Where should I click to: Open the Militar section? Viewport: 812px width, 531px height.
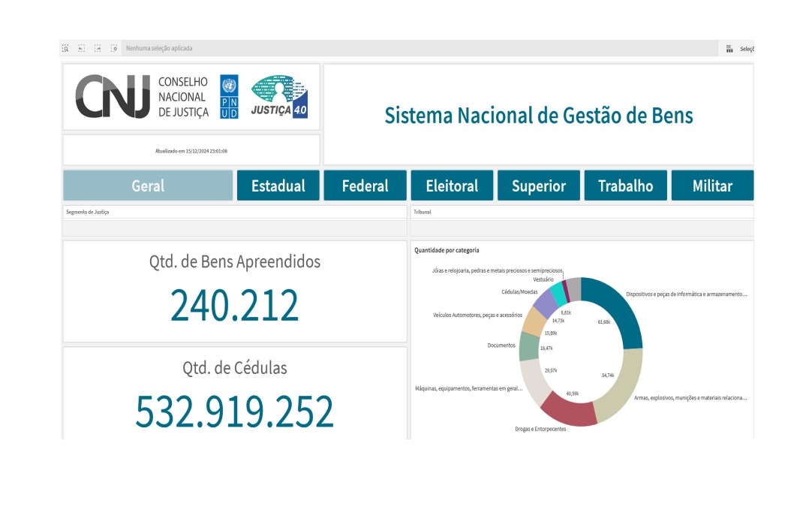click(712, 186)
